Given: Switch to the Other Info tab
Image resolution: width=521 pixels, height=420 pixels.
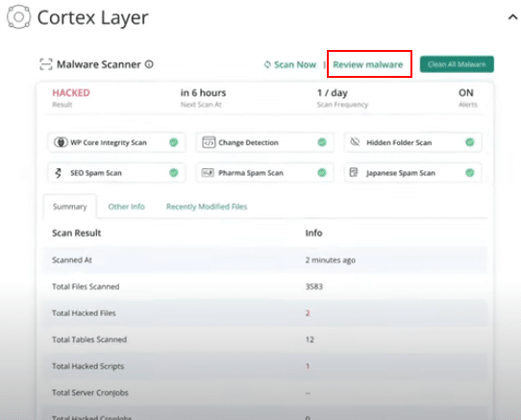Looking at the screenshot, I should coord(126,207).
